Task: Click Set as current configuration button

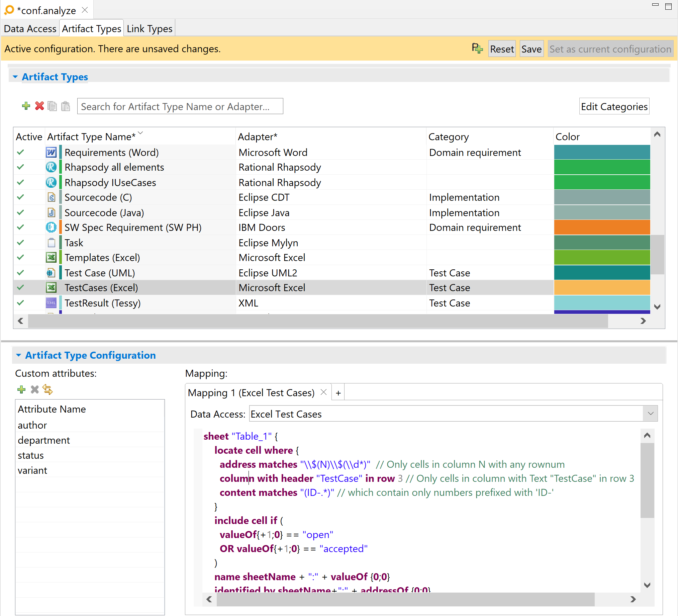Action: [610, 49]
